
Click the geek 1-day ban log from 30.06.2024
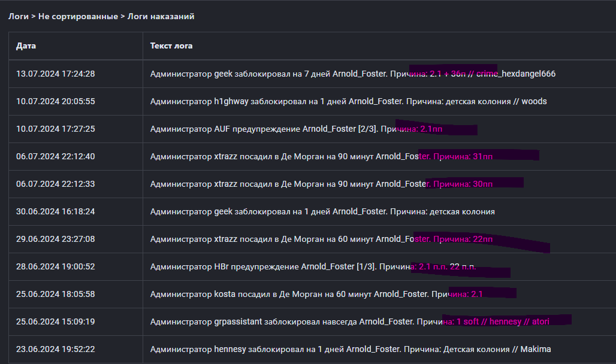click(322, 212)
